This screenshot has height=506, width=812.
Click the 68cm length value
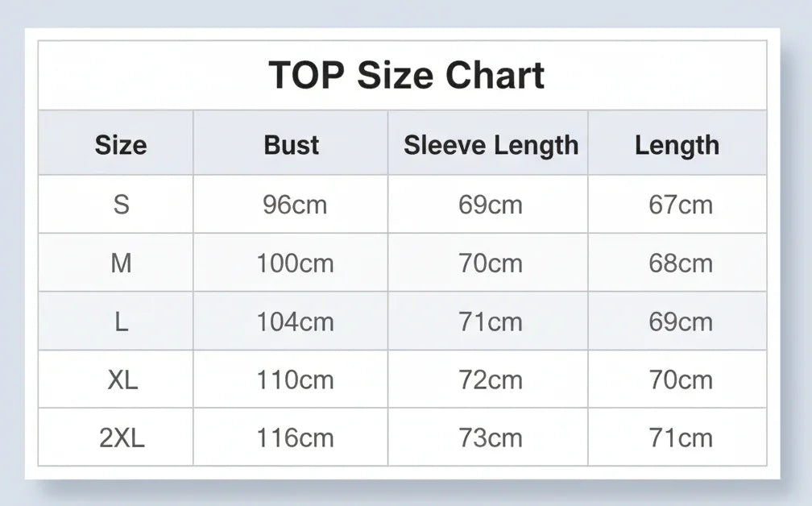pos(681,263)
